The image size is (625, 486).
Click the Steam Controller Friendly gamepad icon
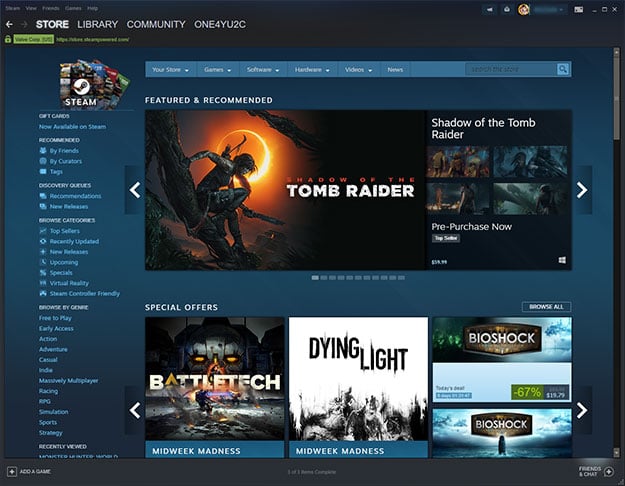(43, 293)
